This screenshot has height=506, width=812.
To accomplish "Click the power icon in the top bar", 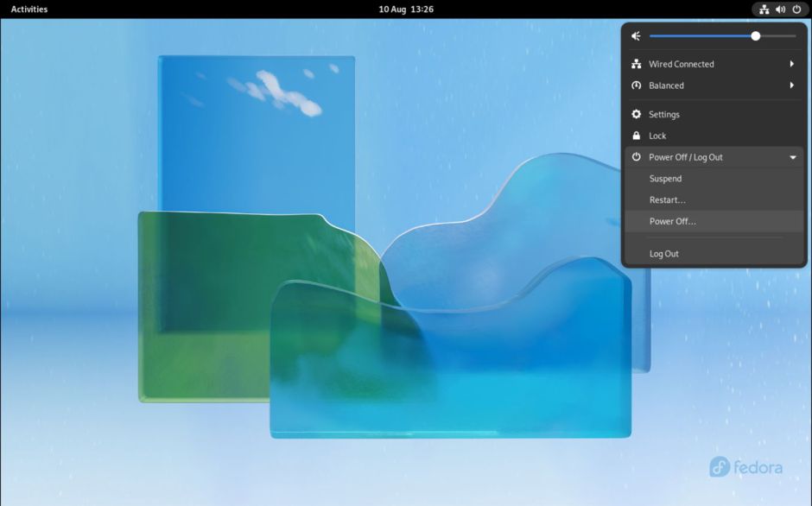I will point(796,9).
